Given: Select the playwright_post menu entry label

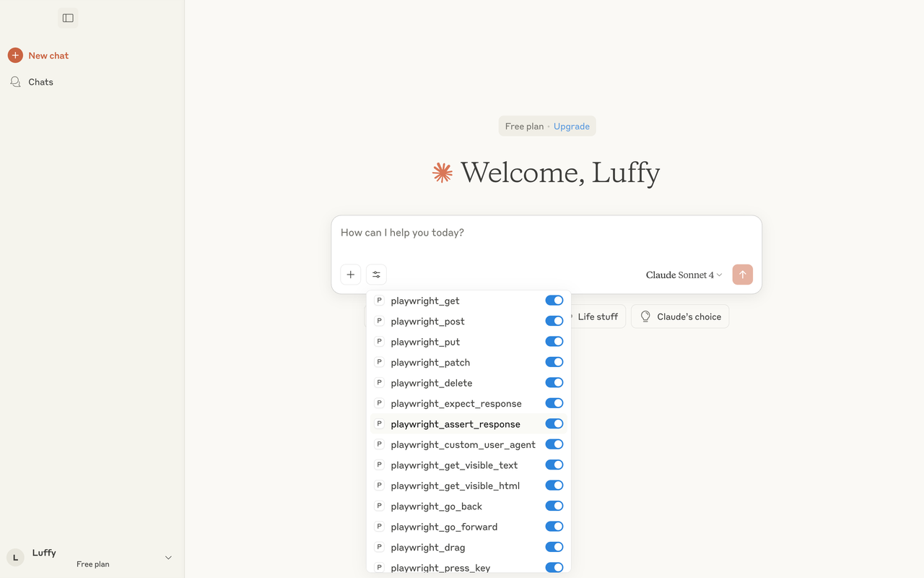Looking at the screenshot, I should pos(427,322).
